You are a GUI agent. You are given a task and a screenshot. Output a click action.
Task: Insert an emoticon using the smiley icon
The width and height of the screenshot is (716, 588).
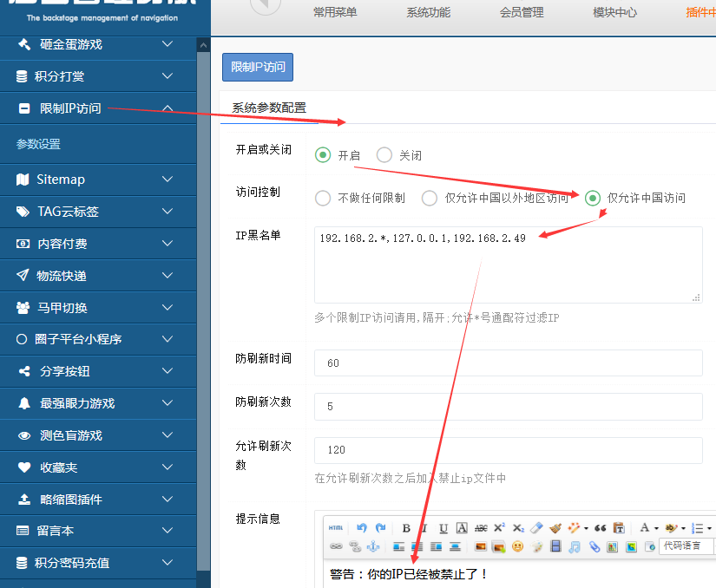click(x=517, y=547)
